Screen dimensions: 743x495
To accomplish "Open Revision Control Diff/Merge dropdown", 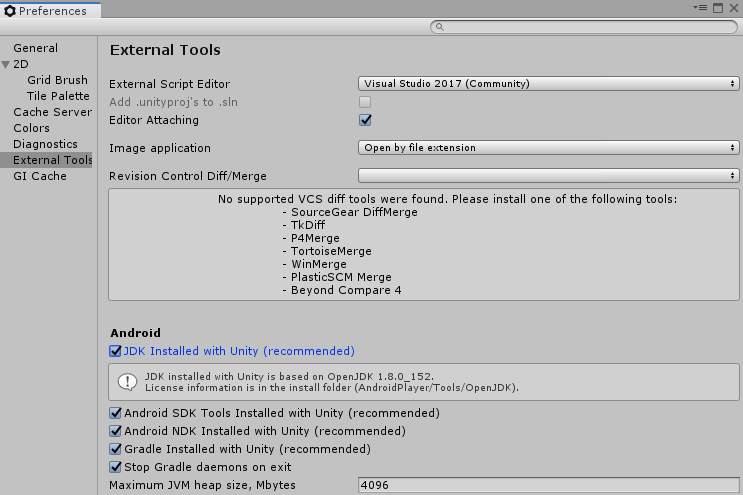I will click(x=548, y=176).
